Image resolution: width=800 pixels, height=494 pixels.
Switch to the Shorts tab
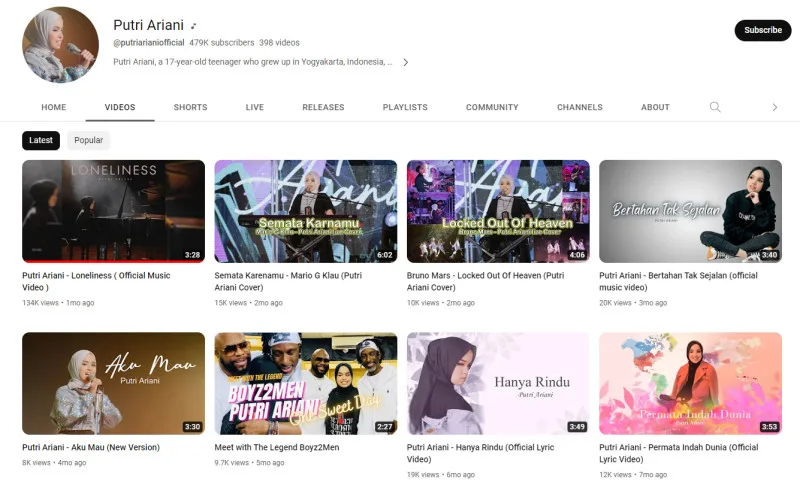pos(190,107)
